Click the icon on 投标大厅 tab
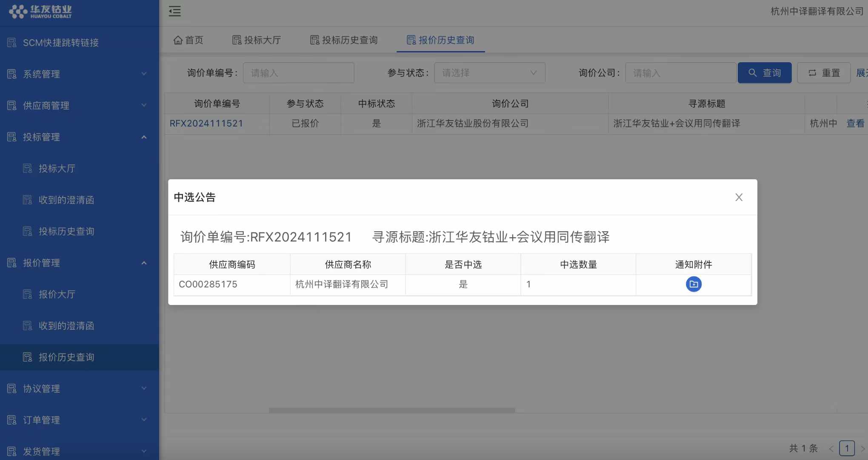 pyautogui.click(x=237, y=40)
